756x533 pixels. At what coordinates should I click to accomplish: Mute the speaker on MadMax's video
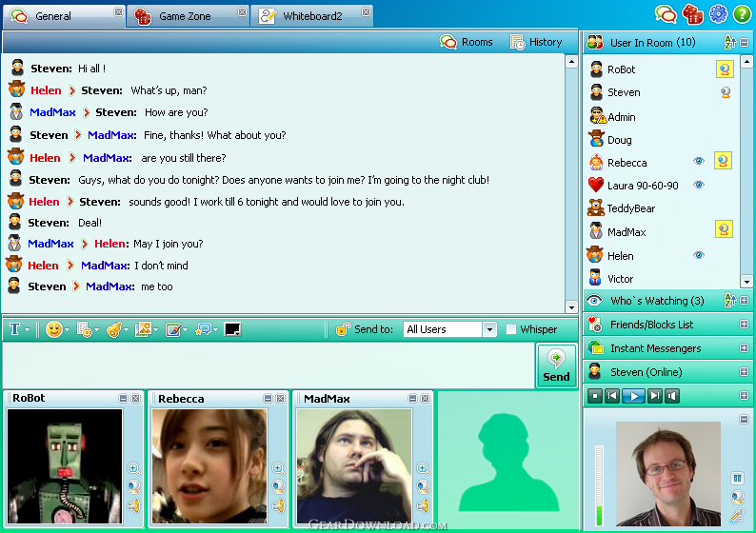click(423, 506)
